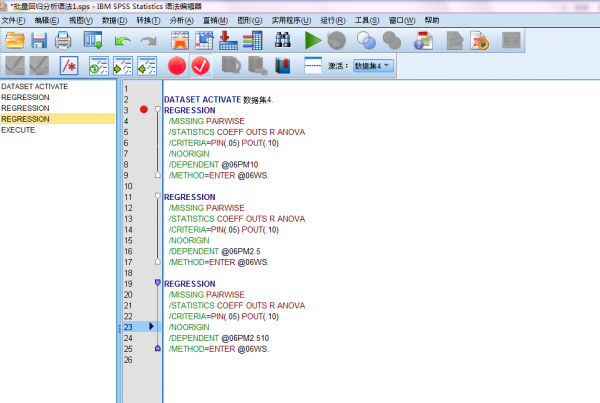This screenshot has width=600, height=403.
Task: Collapse the REGRESSION block starting line 11
Action: [158, 196]
